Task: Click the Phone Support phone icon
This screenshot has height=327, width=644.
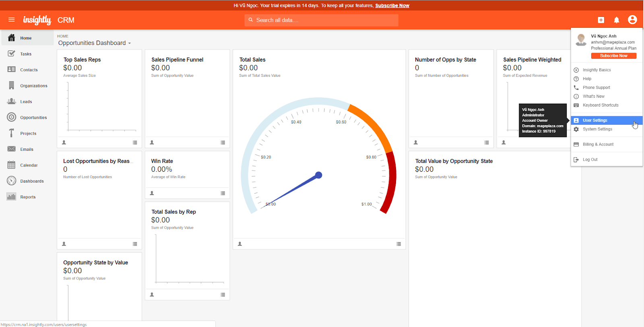Action: click(576, 88)
